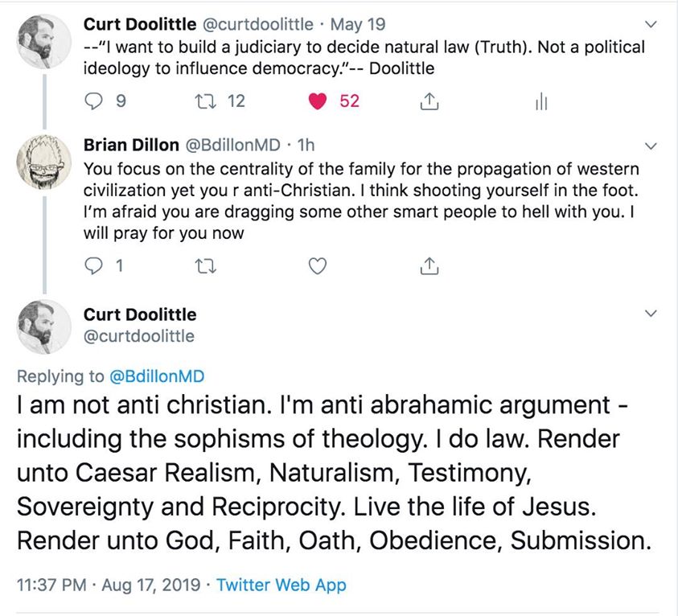Open options chevron on main Doolittle tweet

[x=651, y=314]
